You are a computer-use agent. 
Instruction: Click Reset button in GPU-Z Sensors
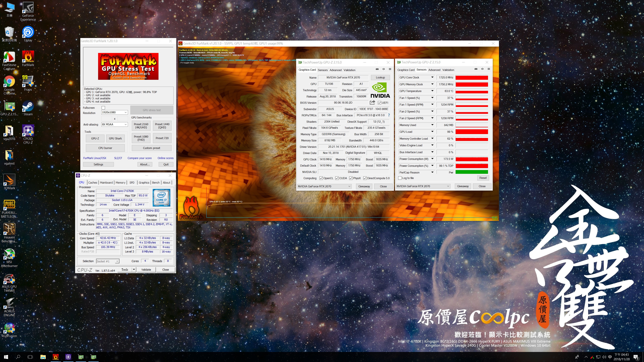[483, 178]
